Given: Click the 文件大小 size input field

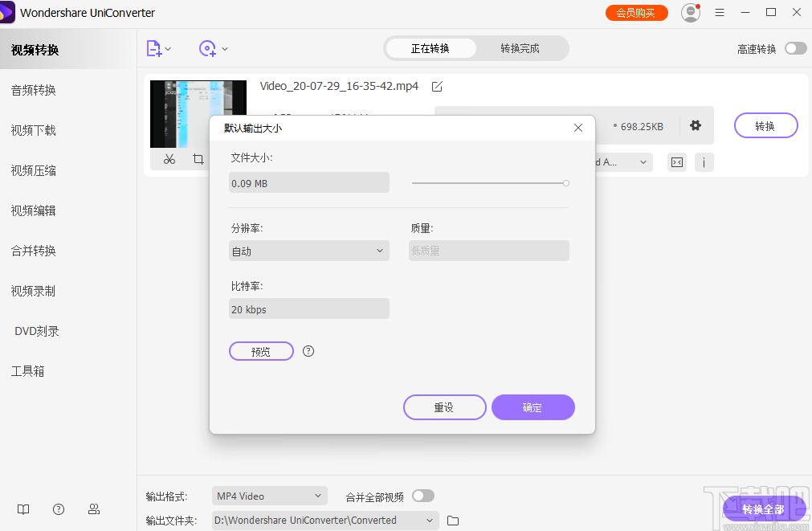Looking at the screenshot, I should point(308,182).
